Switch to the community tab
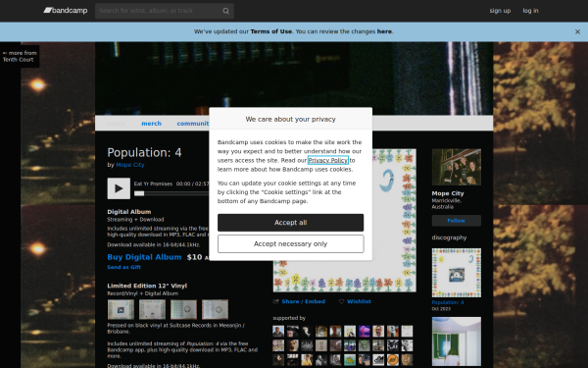This screenshot has height=368, width=588. [x=193, y=124]
